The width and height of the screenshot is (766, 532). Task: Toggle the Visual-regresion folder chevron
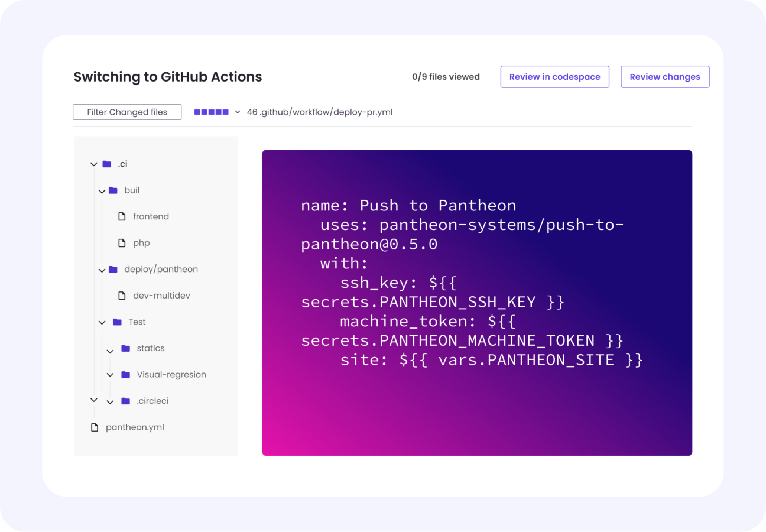tap(110, 375)
